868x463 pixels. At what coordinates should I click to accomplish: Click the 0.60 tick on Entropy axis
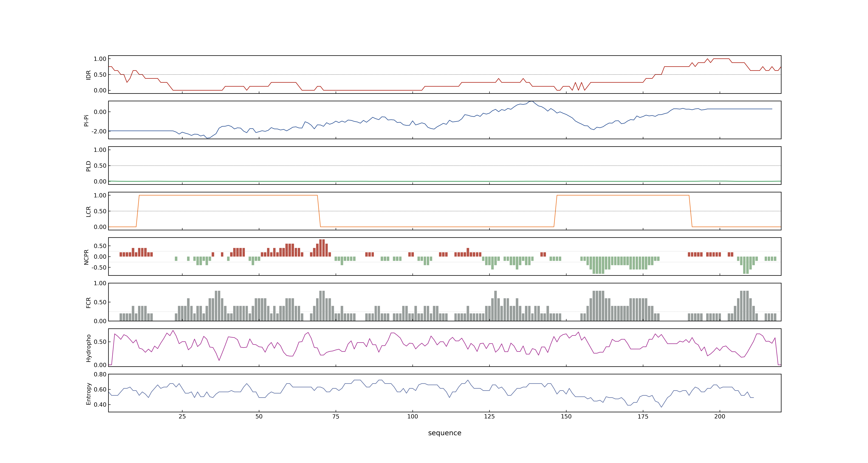[100, 389]
